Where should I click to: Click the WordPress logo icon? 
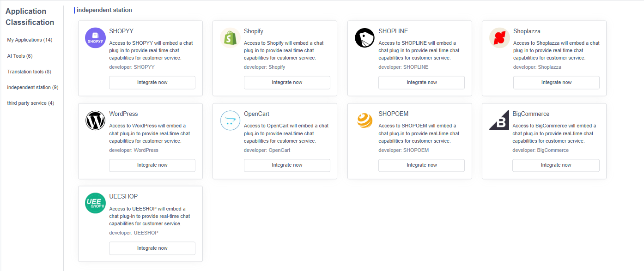[95, 120]
